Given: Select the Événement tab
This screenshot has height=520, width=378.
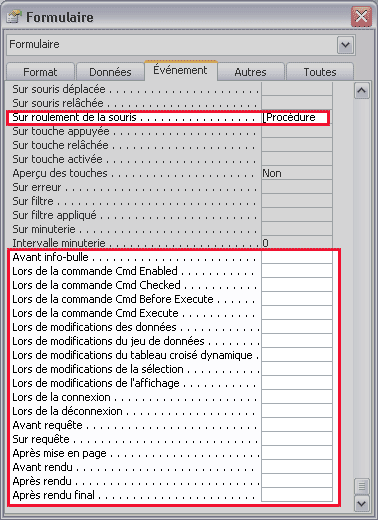Looking at the screenshot, I should pos(180,70).
